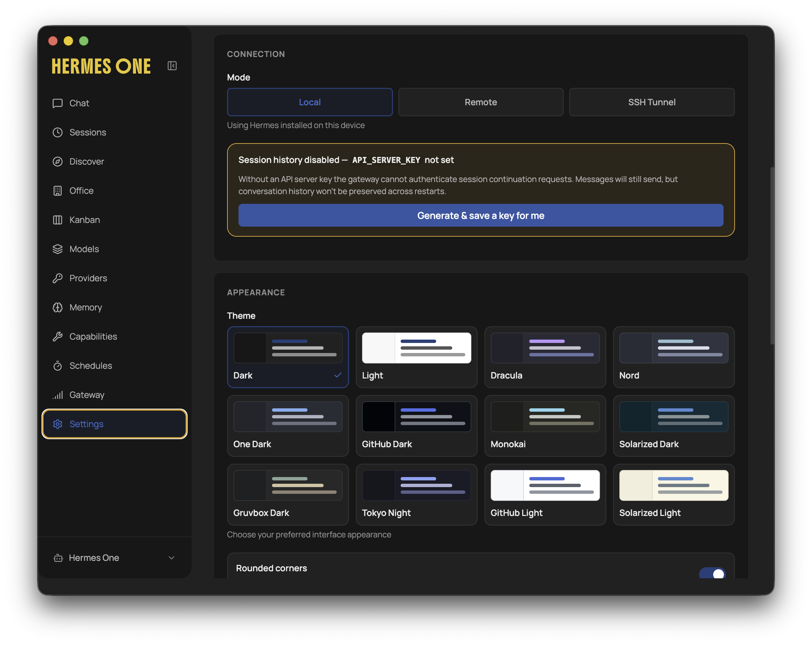Image resolution: width=812 pixels, height=645 pixels.
Task: Choose the Solarized Light theme
Action: [x=674, y=494]
